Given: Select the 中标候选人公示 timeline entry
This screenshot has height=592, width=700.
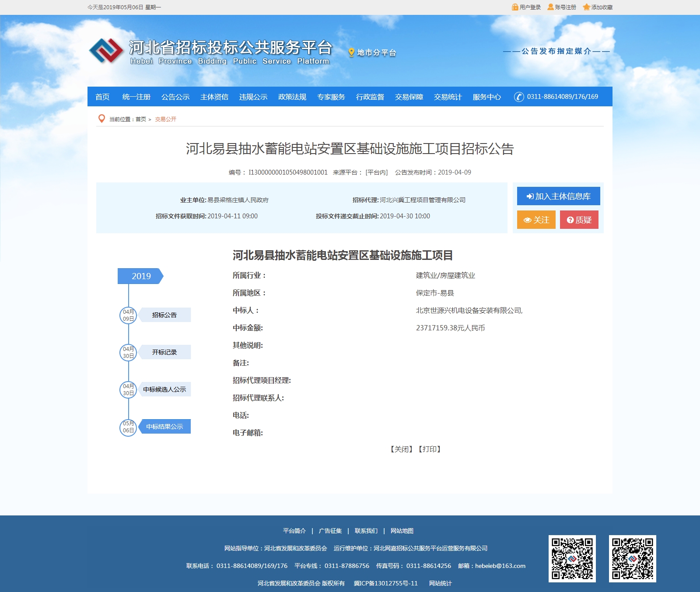Looking at the screenshot, I should [x=164, y=389].
